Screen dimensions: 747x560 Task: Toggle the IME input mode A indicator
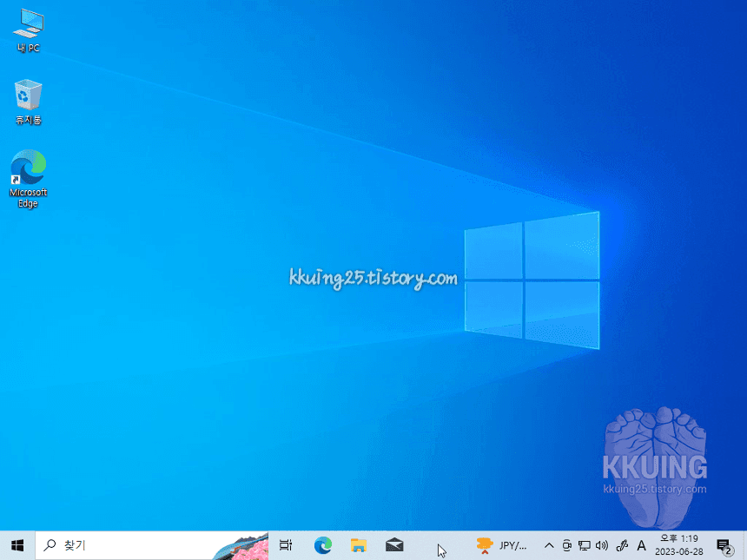(641, 546)
